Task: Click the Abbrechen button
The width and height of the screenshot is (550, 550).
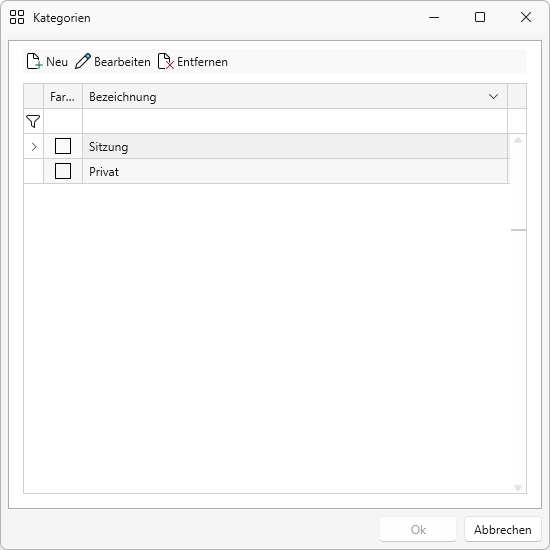Action: (x=503, y=529)
